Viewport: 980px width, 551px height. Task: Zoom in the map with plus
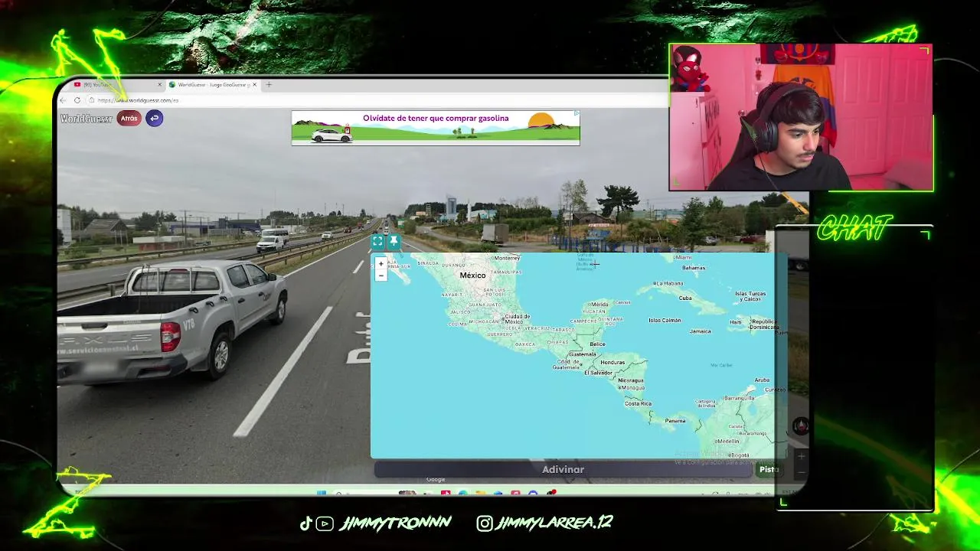(x=381, y=264)
